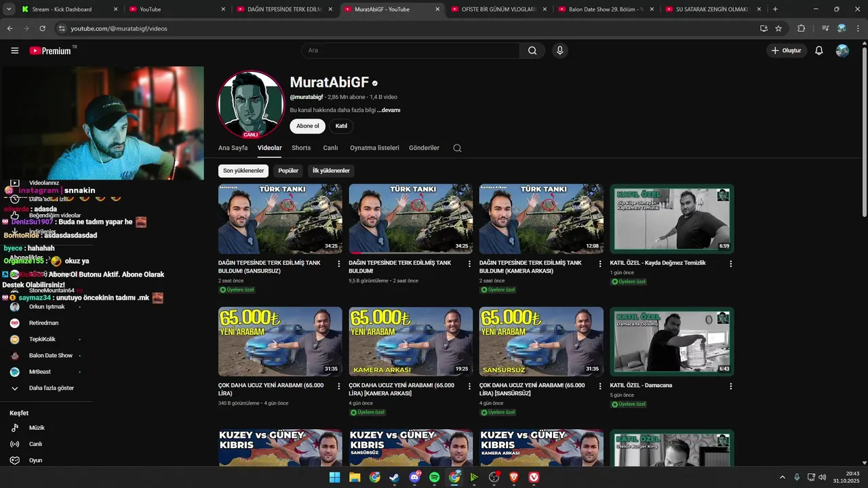Image resolution: width=868 pixels, height=488 pixels.
Task: Reload the page in browser toolbar
Action: pos(42,28)
